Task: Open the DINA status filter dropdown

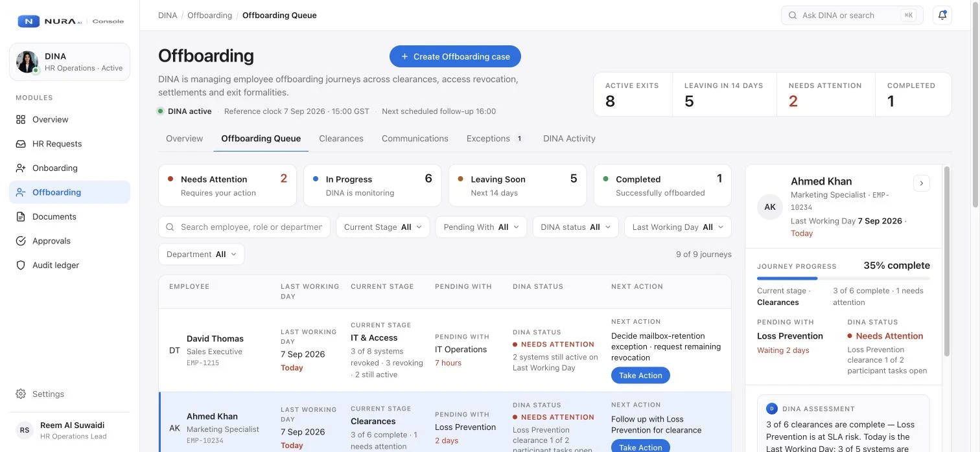Action: click(576, 227)
